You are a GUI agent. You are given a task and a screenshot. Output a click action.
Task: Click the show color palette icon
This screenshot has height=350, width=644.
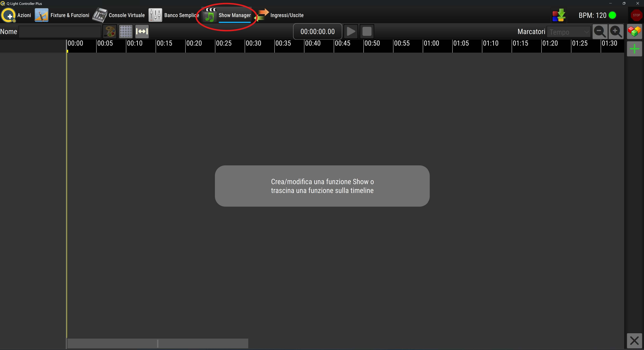pos(110,32)
